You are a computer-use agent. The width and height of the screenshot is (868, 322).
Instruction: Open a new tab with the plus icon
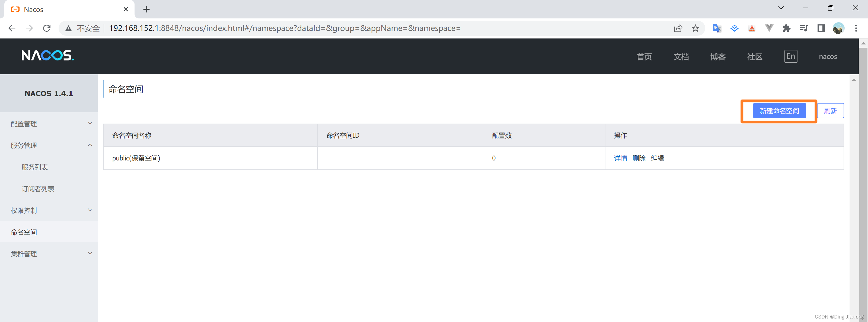pos(146,9)
